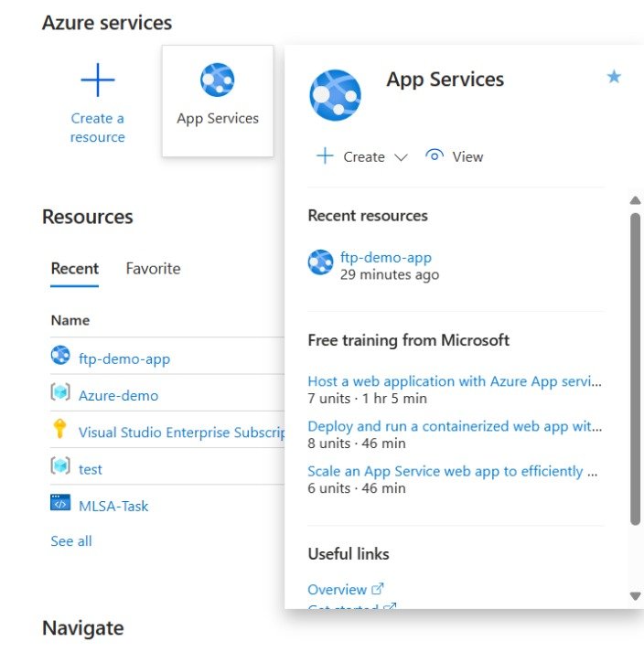Click the key icon for the subscription
This screenshot has width=644, height=652.
59,428
